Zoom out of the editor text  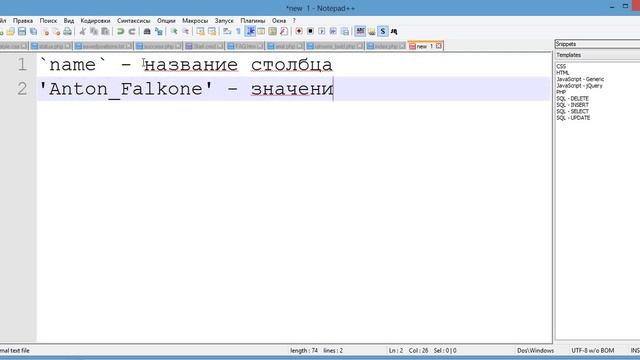tap(186, 31)
